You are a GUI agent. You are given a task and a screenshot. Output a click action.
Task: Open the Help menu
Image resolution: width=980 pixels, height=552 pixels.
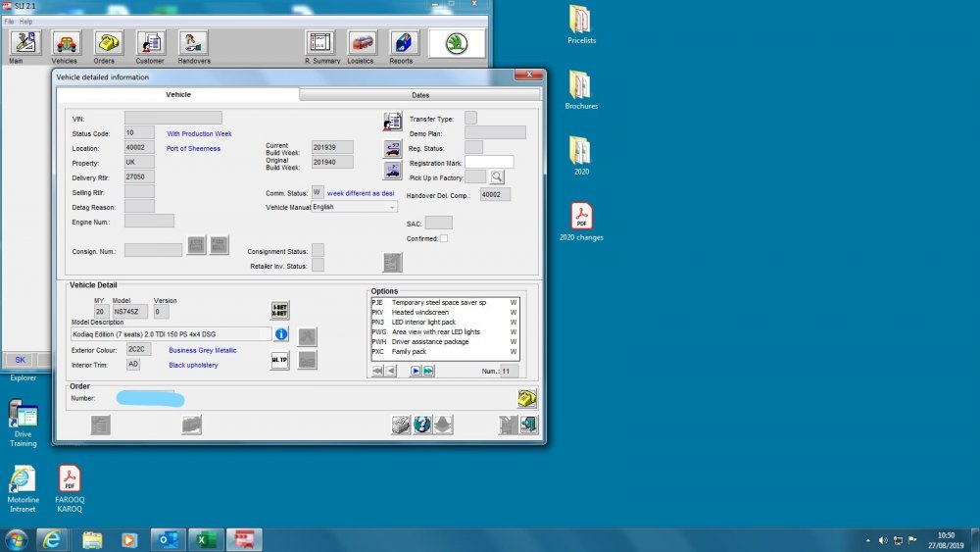point(25,22)
